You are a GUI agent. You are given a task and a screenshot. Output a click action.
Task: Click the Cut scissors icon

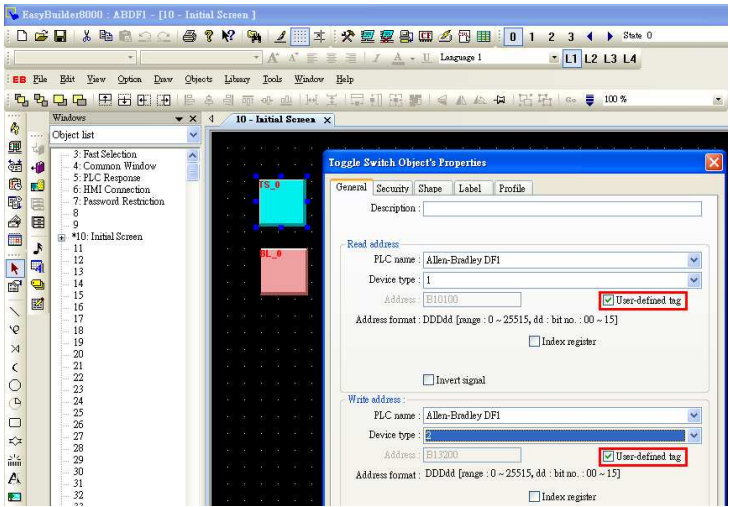(87, 36)
